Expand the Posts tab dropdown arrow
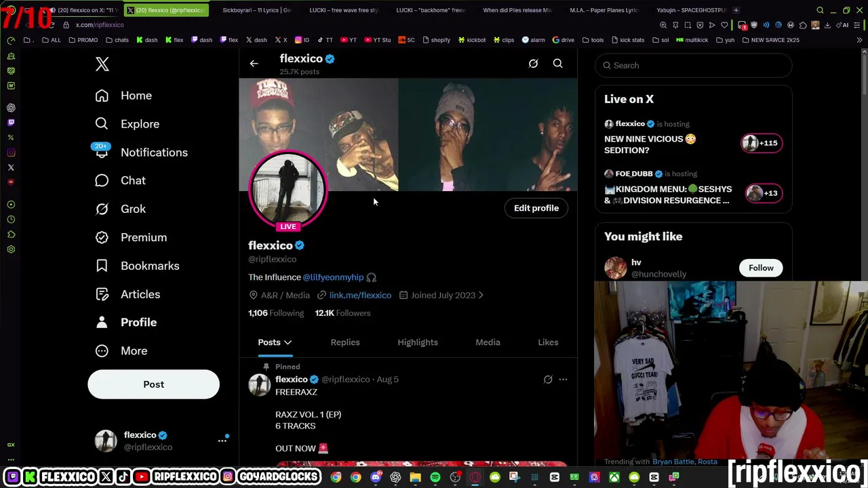This screenshot has height=488, width=868. coord(288,343)
